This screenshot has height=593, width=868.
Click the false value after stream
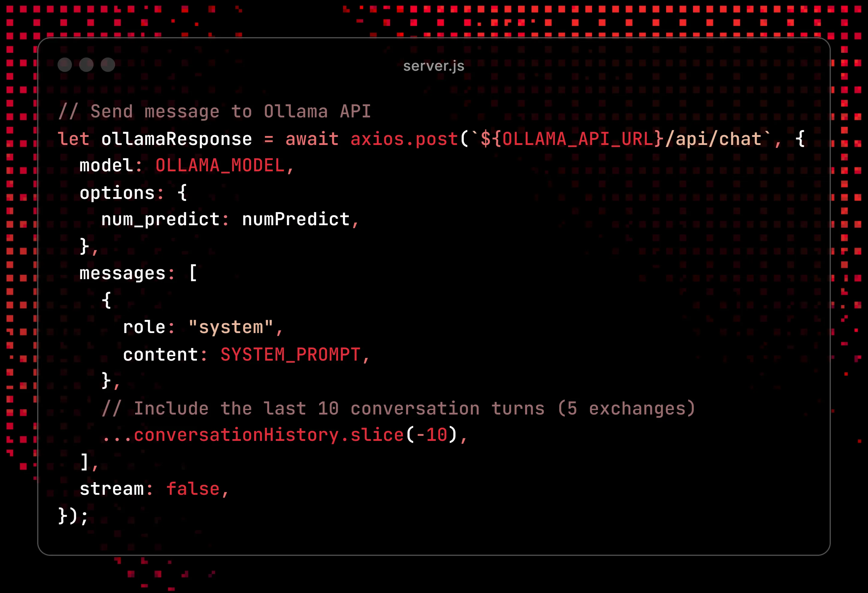[x=193, y=489]
